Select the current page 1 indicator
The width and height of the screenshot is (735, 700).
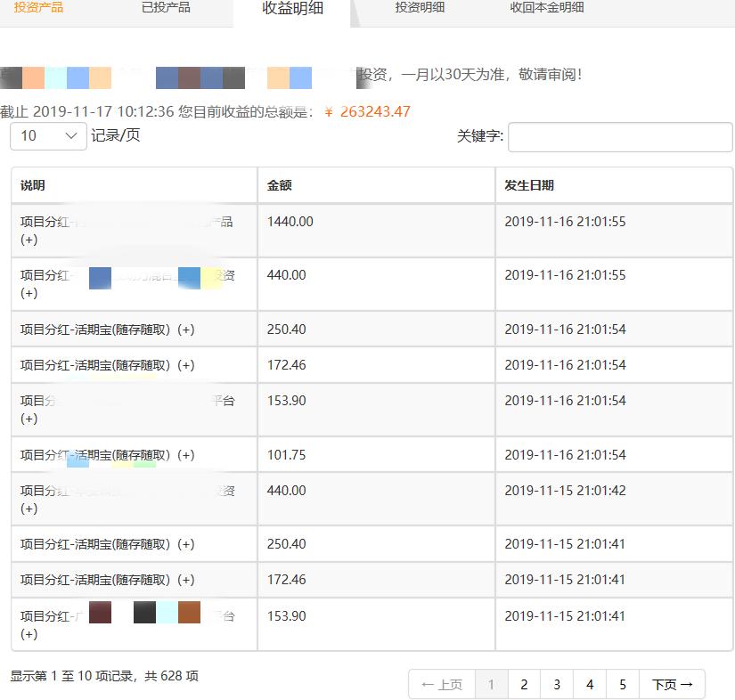click(x=491, y=684)
